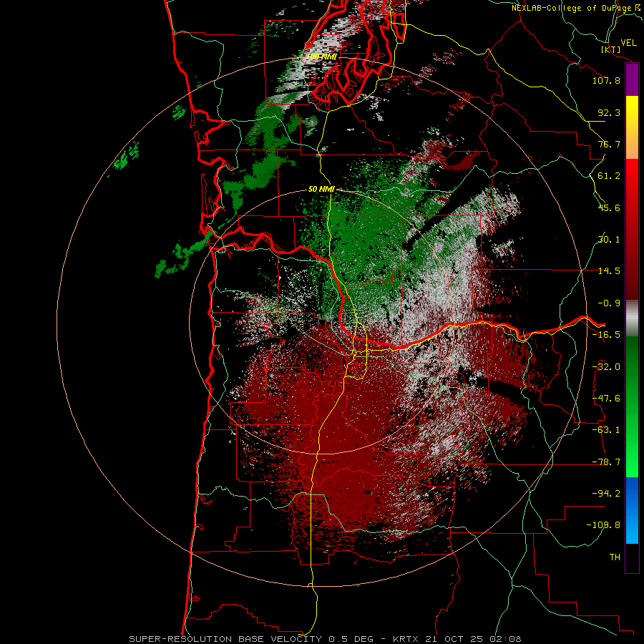This screenshot has width=644, height=644.
Task: Click the [KT] units label
Action: [611, 49]
